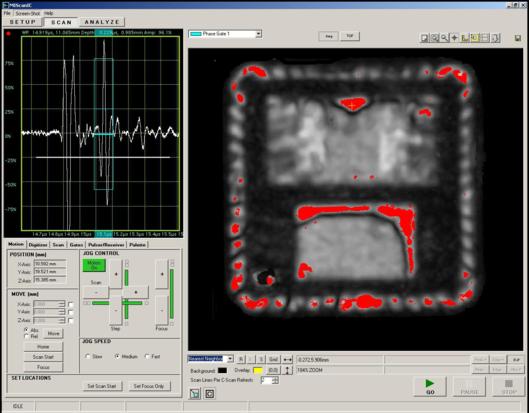This screenshot has height=413, width=529.
Task: Select the Fast jog speed option
Action: [x=147, y=356]
